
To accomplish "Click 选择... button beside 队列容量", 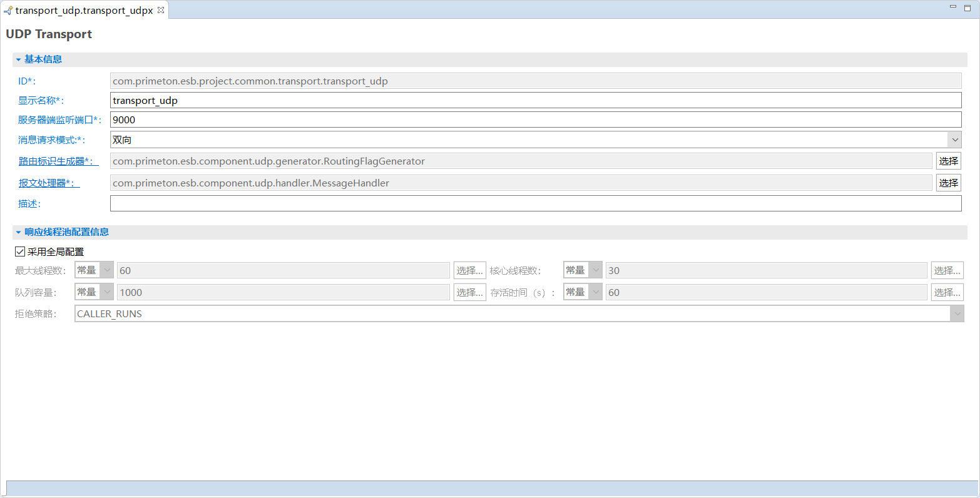I will [469, 292].
